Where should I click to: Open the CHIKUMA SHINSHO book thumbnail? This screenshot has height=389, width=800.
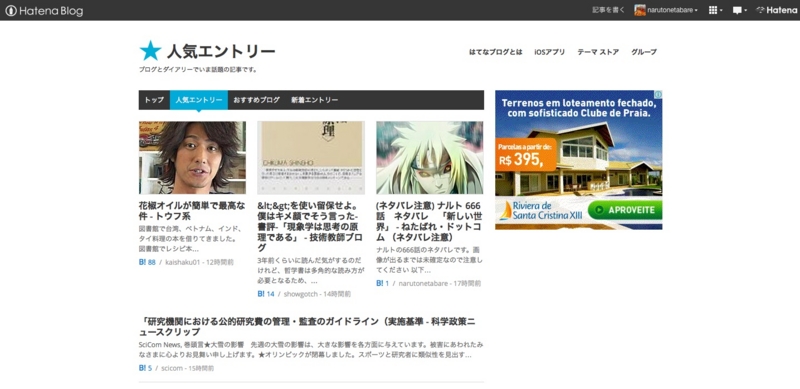click(x=311, y=157)
